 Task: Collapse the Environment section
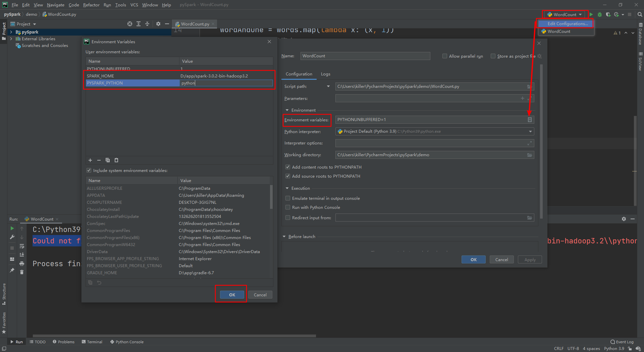tap(287, 110)
